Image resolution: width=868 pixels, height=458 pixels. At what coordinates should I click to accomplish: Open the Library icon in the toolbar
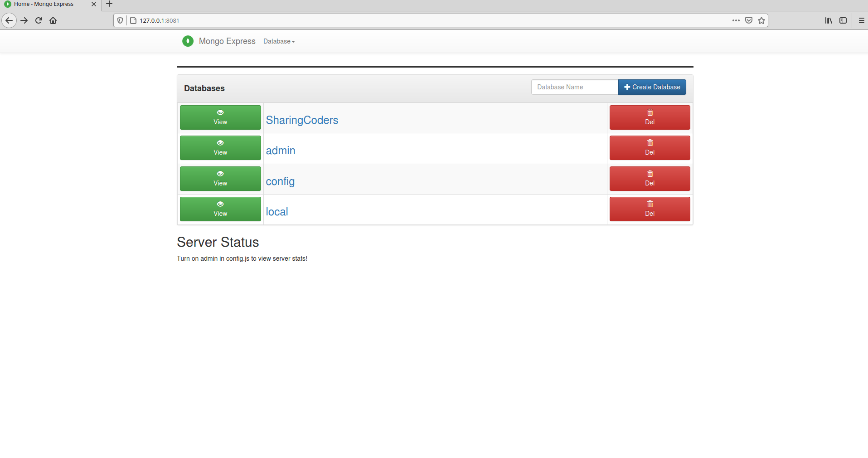tap(829, 20)
